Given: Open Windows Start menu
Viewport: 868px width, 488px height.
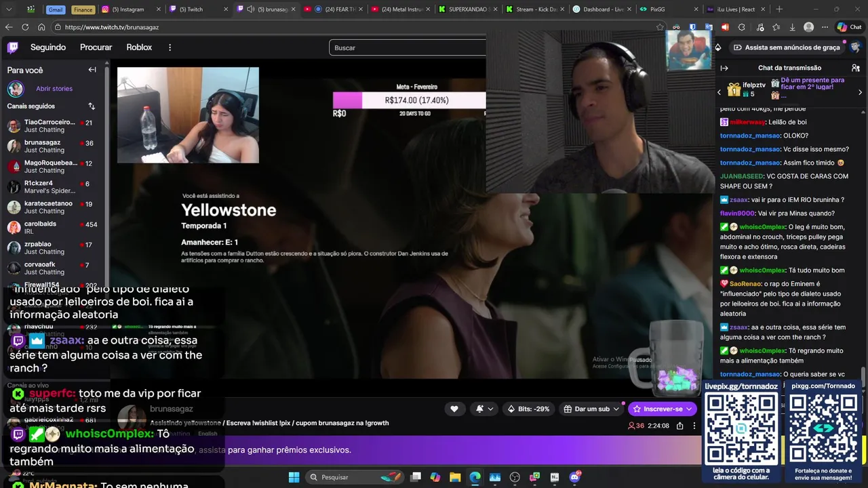Looking at the screenshot, I should pyautogui.click(x=294, y=477).
